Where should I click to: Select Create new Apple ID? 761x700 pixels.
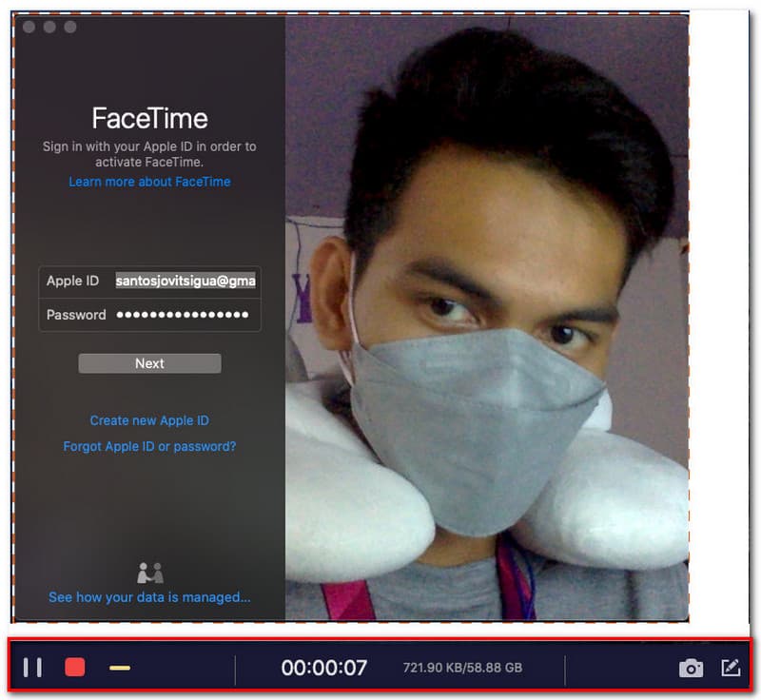point(149,420)
